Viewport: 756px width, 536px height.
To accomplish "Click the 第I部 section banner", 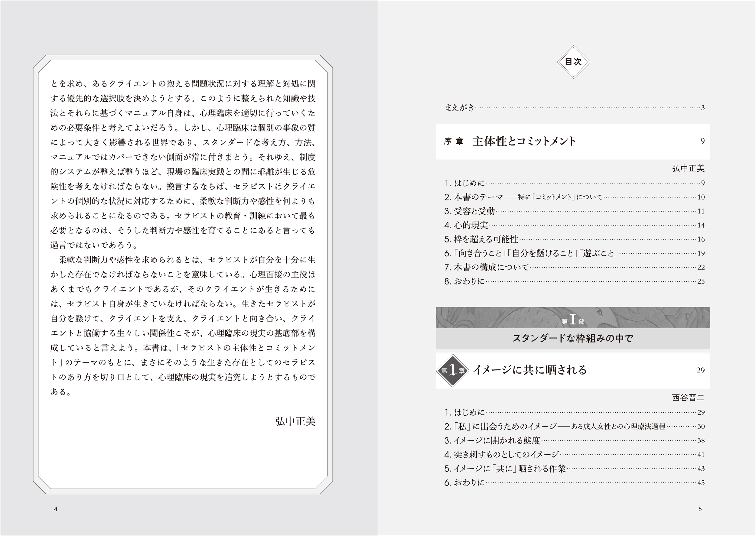I will tap(573, 318).
